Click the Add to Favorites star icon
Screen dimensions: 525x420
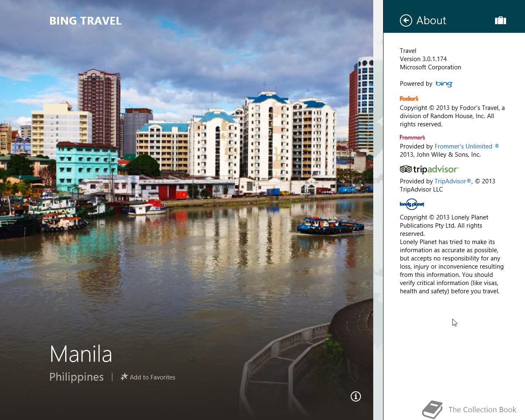pyautogui.click(x=124, y=377)
